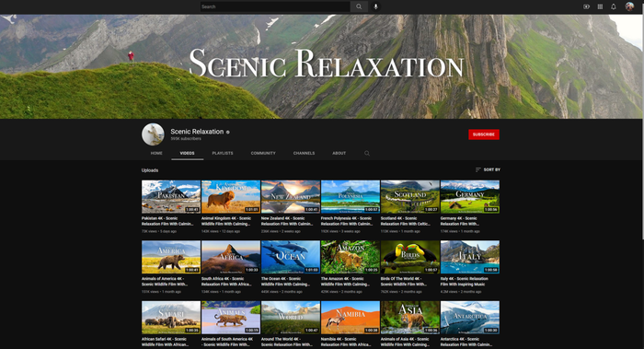Click the Sort By icon
Viewport: 644px width, 349px height.
pyautogui.click(x=477, y=169)
